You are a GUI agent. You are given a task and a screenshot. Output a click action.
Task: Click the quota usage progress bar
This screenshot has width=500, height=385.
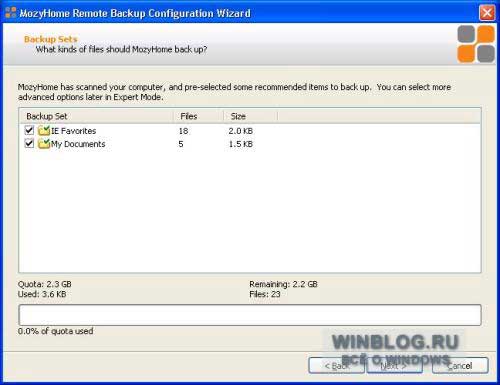250,315
